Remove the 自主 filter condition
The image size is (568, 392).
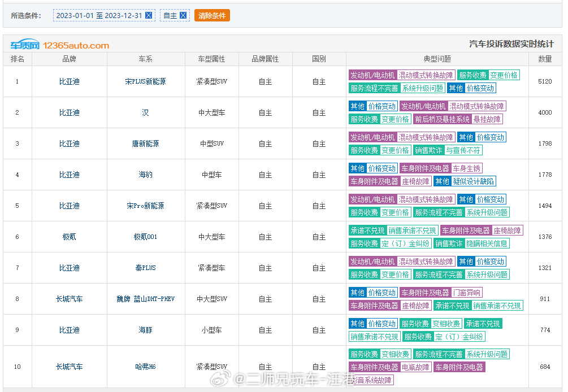pos(183,15)
